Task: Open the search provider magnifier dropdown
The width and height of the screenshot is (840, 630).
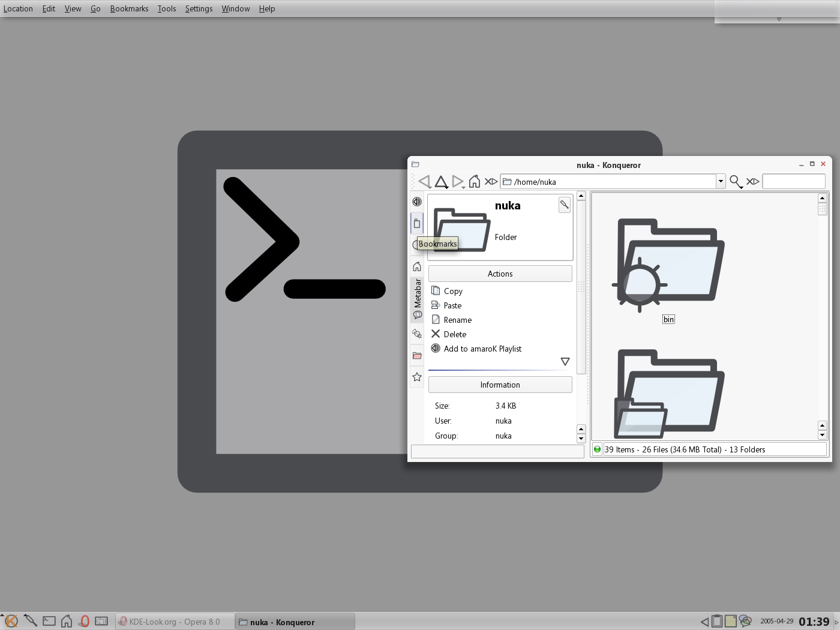Action: tap(736, 181)
